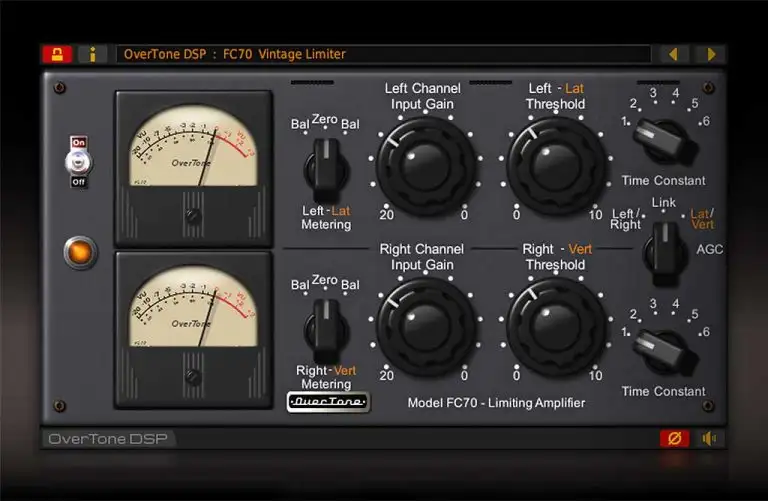This screenshot has height=501, width=768.
Task: Toggle the red phase invert icon
Action: 674,438
